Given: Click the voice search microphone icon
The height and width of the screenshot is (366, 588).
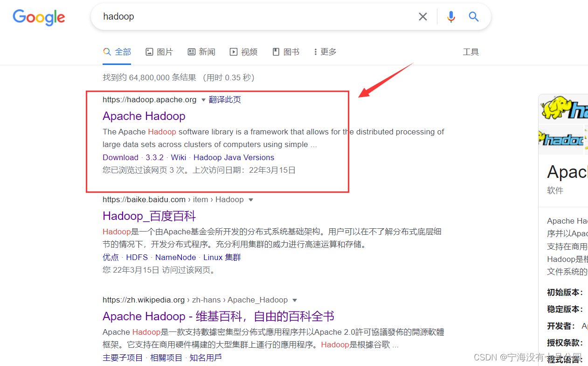Looking at the screenshot, I should click(450, 16).
